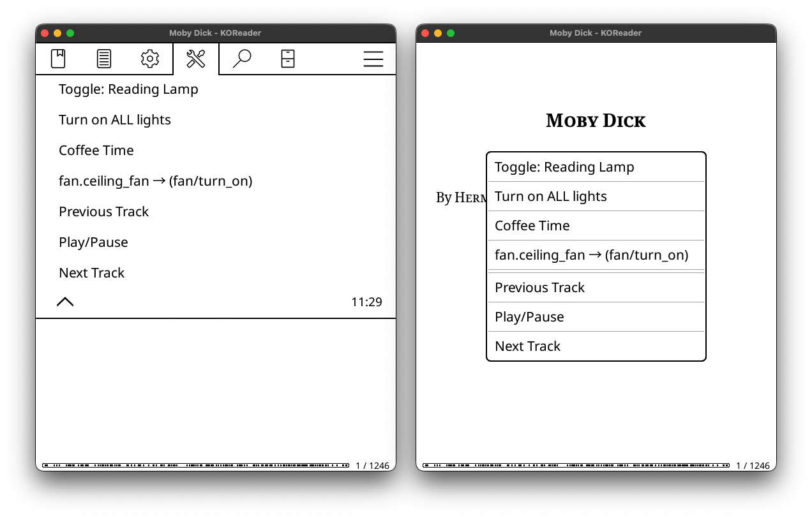
Task: Choose 'Play/Pause' in left window menu
Action: (x=216, y=242)
